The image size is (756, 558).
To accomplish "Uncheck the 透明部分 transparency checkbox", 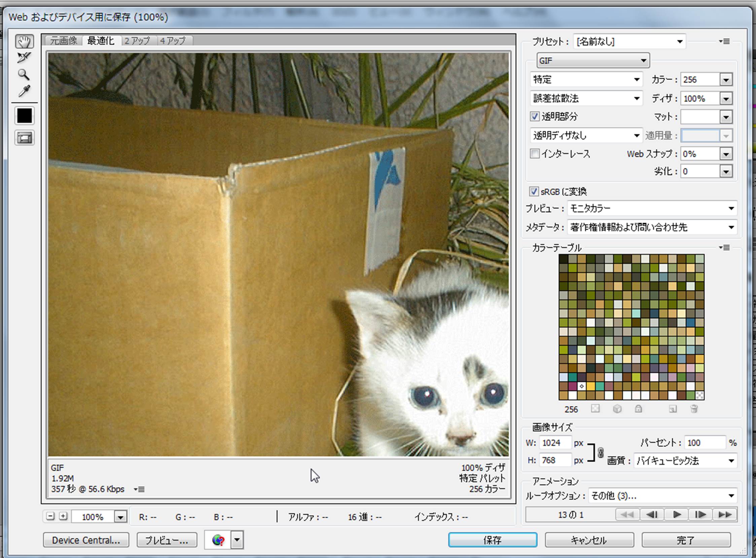I will [535, 116].
